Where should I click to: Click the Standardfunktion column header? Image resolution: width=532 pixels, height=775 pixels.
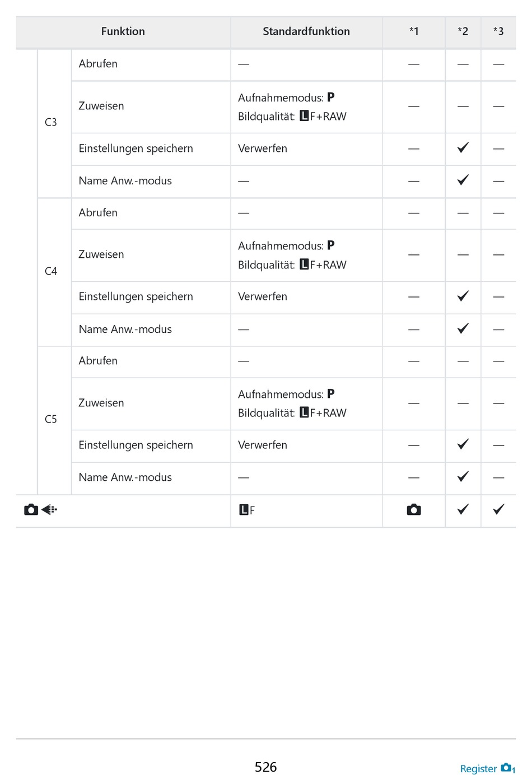point(306,31)
